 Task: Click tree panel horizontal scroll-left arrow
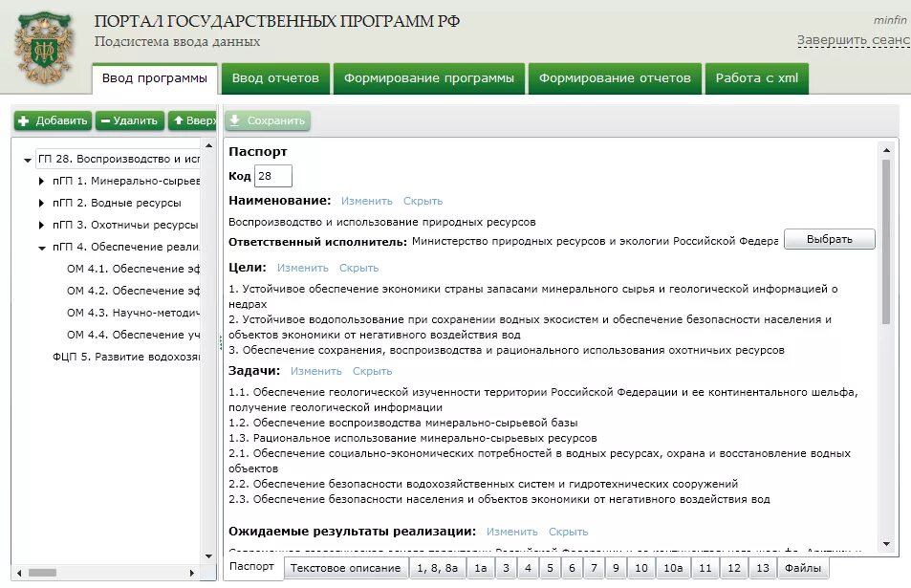19,573
